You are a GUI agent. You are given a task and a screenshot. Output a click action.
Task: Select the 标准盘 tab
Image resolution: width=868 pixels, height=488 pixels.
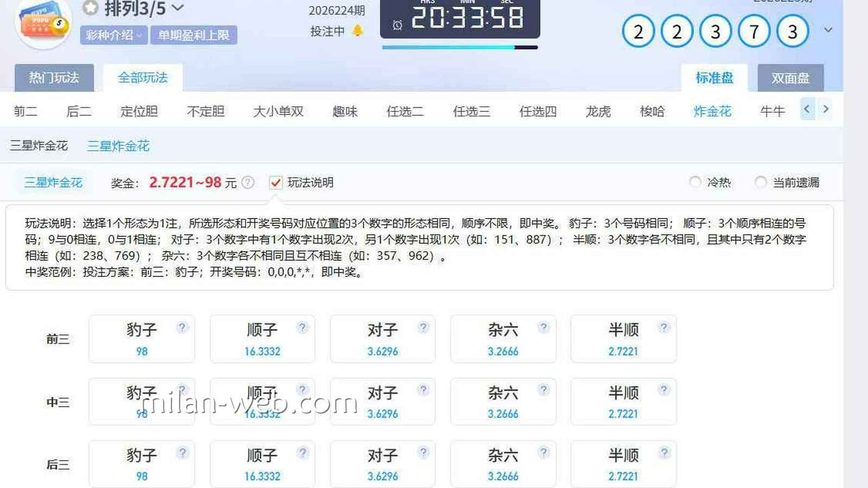[x=714, y=78]
